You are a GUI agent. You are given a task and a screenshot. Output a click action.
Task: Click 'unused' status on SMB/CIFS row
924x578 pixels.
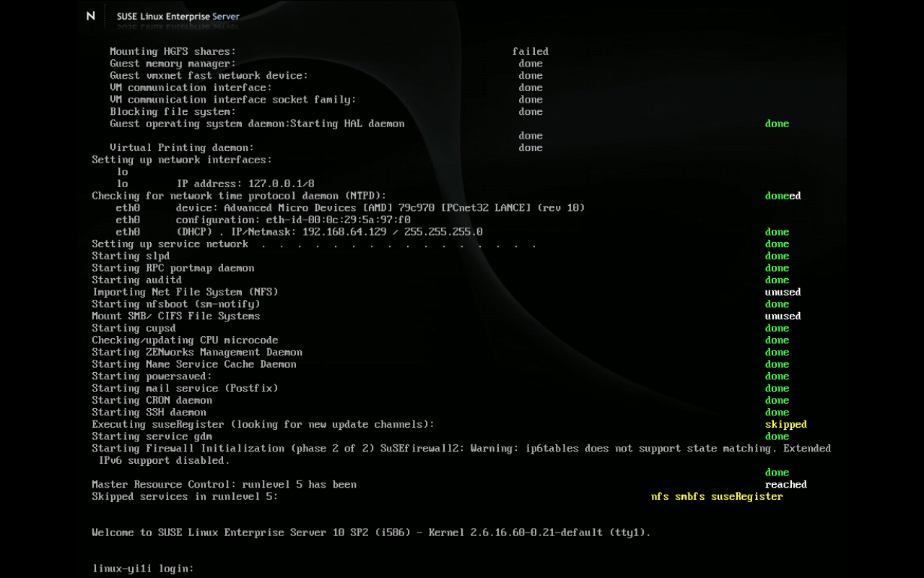click(783, 316)
